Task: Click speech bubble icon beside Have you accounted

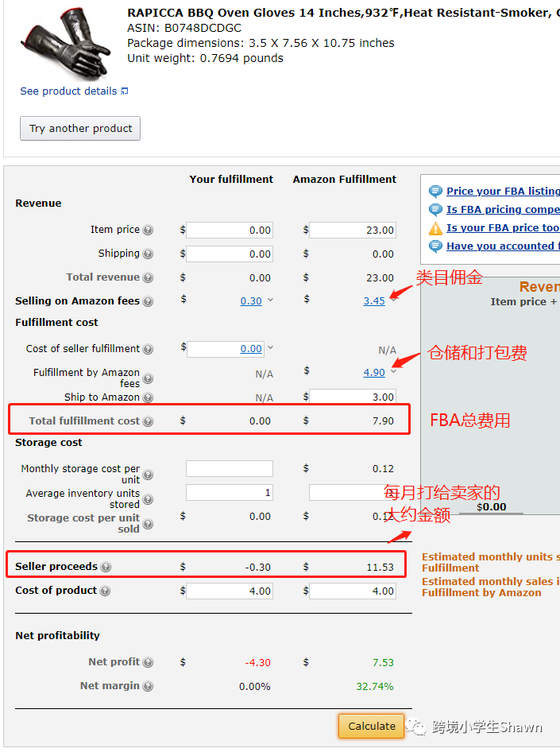Action: (x=435, y=246)
